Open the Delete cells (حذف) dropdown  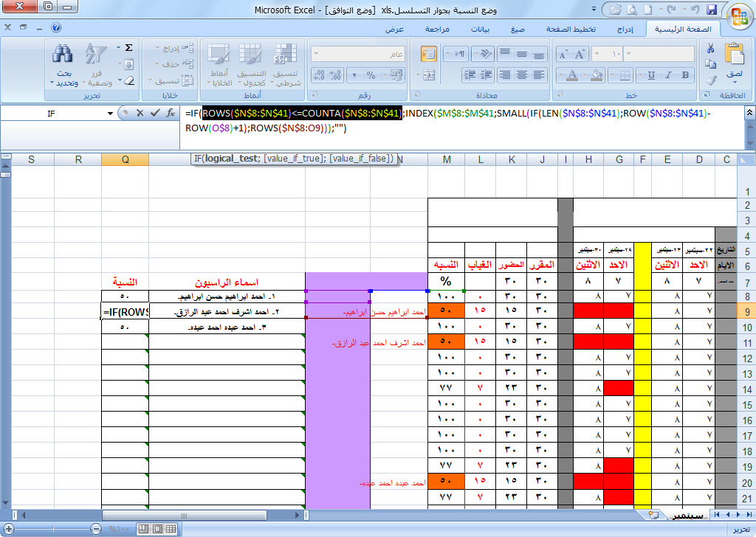coord(175,64)
